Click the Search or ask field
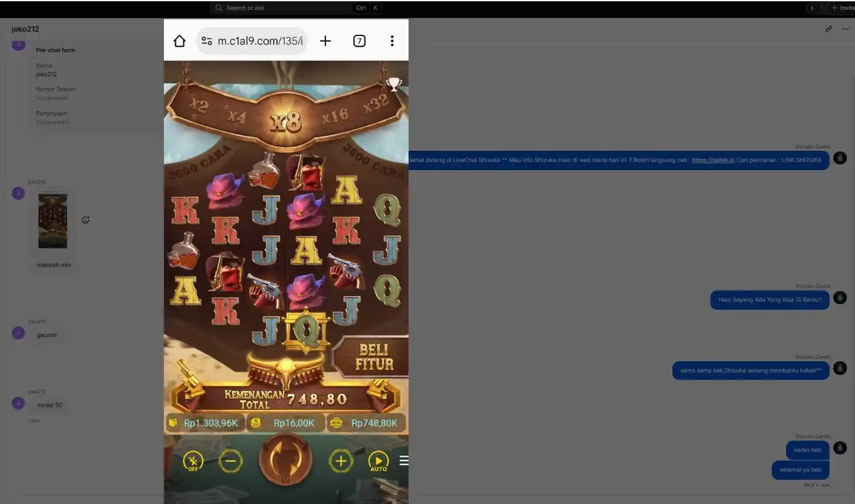This screenshot has height=504, width=855. [x=296, y=8]
